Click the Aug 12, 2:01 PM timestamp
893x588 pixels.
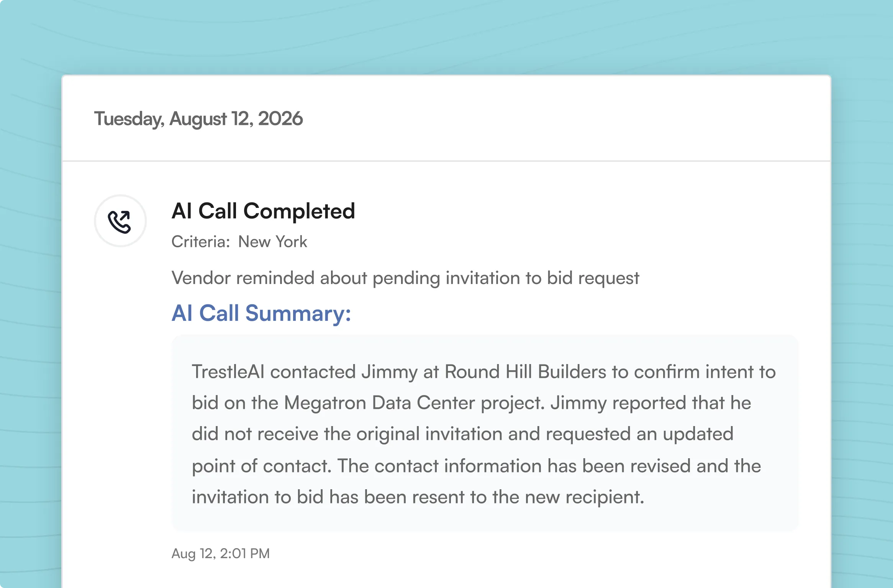tap(220, 554)
